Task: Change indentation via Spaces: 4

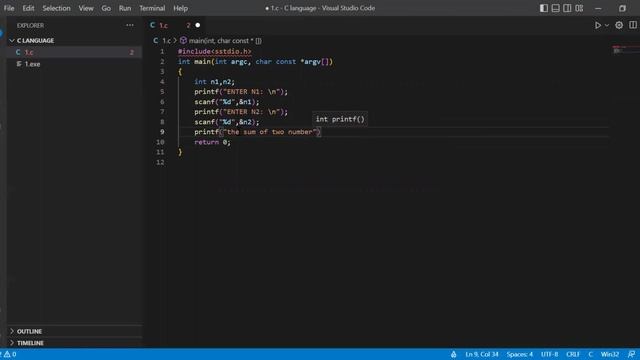Action: (x=520, y=354)
